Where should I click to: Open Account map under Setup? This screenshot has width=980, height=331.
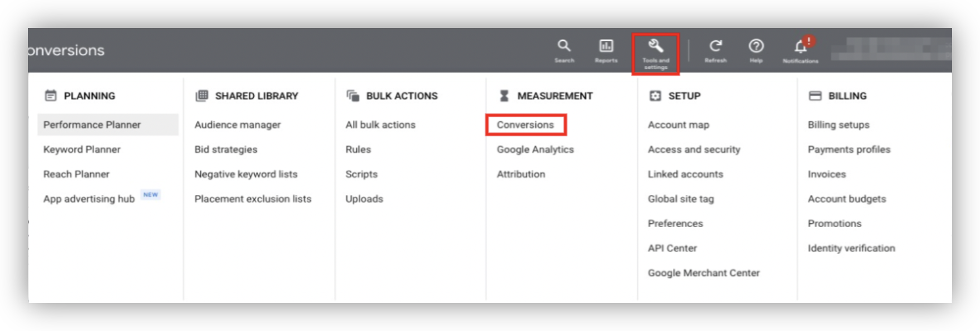pyautogui.click(x=678, y=124)
